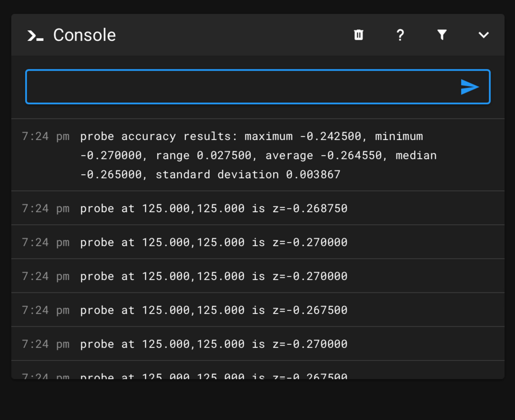The height and width of the screenshot is (420, 515).
Task: Click the 7:24 pm timestamp beside z=-0.268750
Action: pos(46,208)
